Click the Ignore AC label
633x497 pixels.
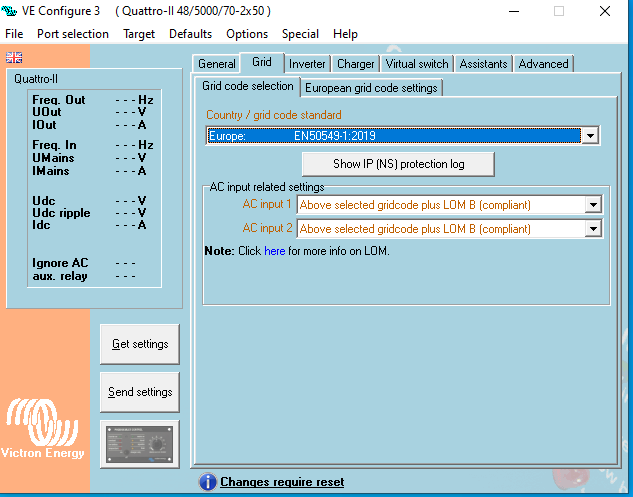click(60, 263)
